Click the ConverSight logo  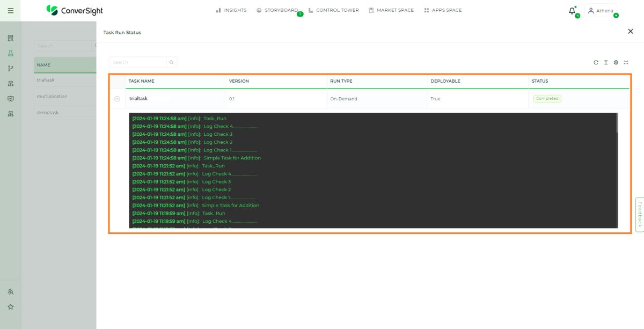(x=74, y=10)
